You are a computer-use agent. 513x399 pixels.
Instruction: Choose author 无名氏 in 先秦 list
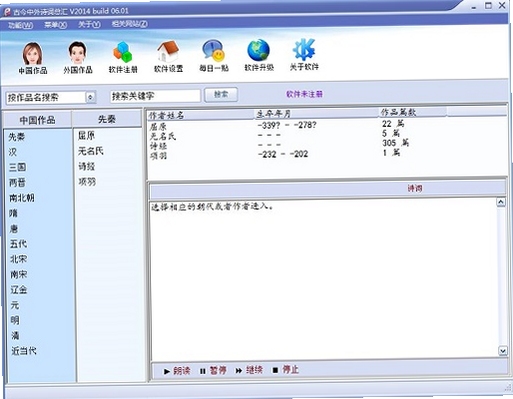click(x=91, y=151)
